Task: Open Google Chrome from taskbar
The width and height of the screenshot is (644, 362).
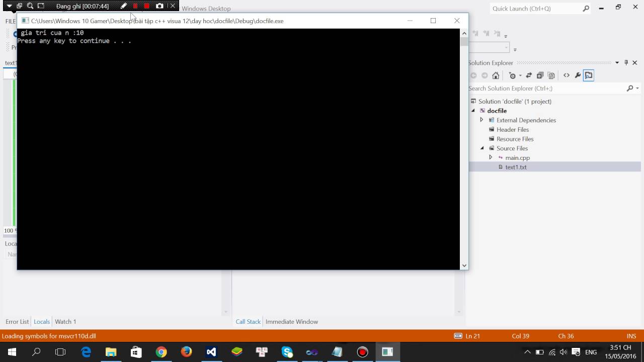Action: tap(162, 352)
